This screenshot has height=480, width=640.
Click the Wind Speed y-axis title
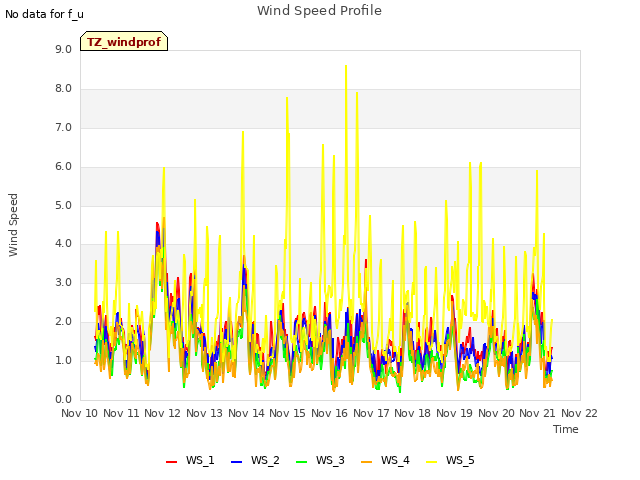point(13,225)
